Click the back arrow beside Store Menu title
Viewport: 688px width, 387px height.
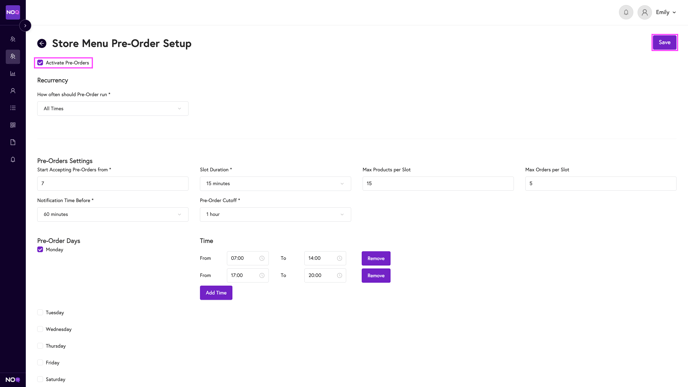coord(42,43)
